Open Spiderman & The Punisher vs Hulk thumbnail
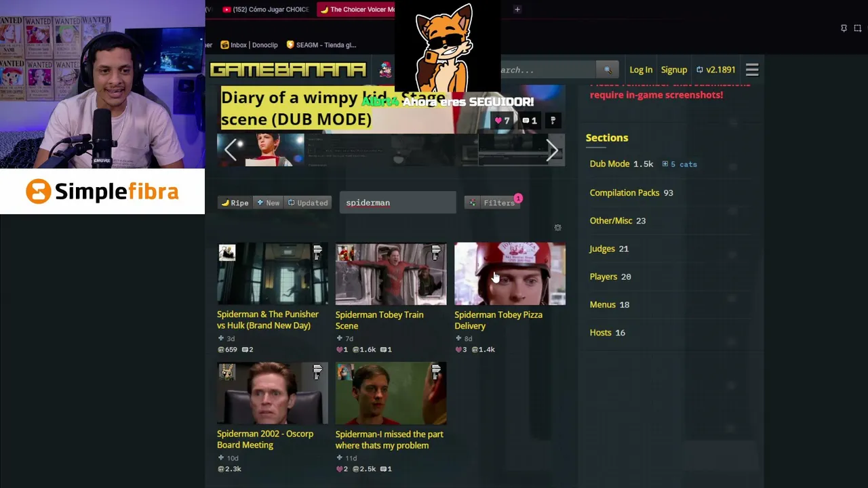The width and height of the screenshot is (868, 488). 273,274
